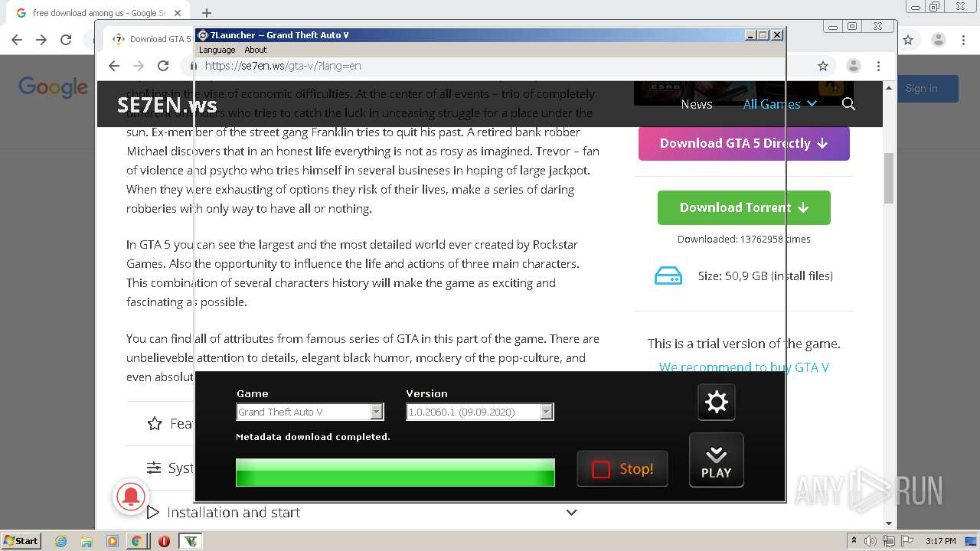The height and width of the screenshot is (551, 980).
Task: Click the volume speaker tray icon
Action: pos(871,541)
